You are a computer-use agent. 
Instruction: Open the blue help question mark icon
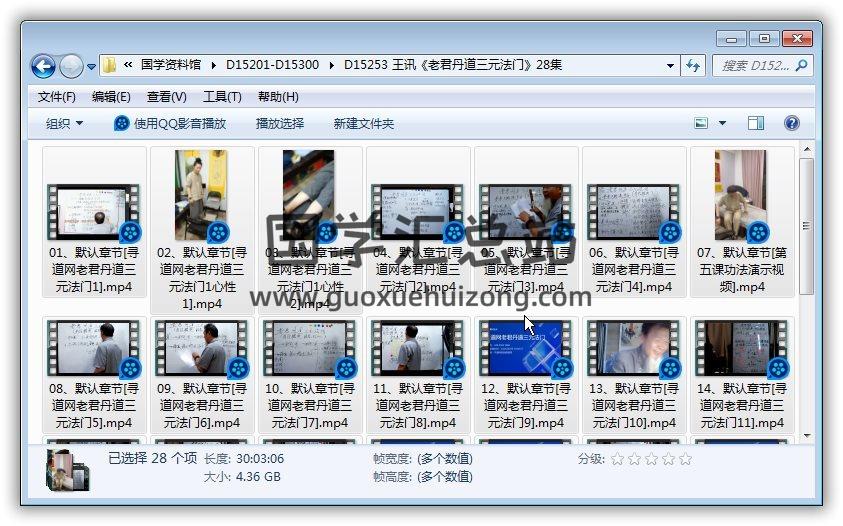pos(791,123)
